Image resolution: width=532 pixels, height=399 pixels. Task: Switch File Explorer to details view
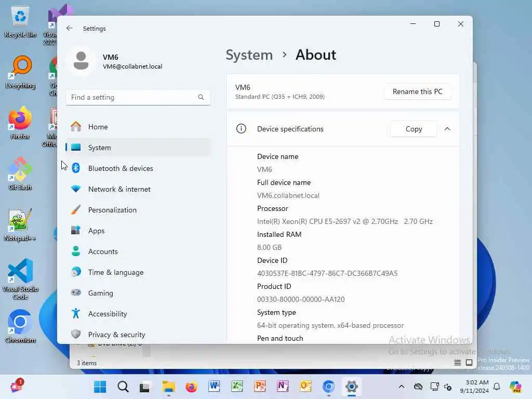pyautogui.click(x=457, y=363)
